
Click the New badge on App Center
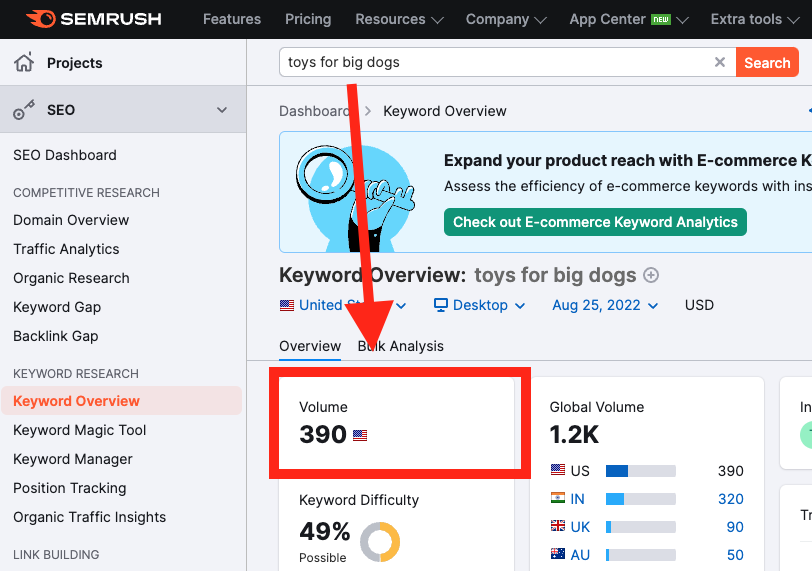[x=661, y=20]
